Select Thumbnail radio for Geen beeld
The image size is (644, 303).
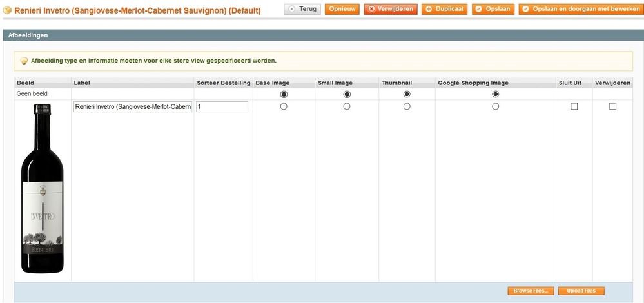pyautogui.click(x=407, y=94)
